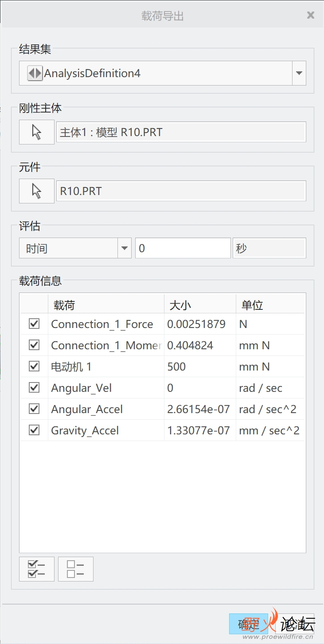Click the 秒 unit field
This screenshot has width=324, height=644.
pyautogui.click(x=269, y=248)
